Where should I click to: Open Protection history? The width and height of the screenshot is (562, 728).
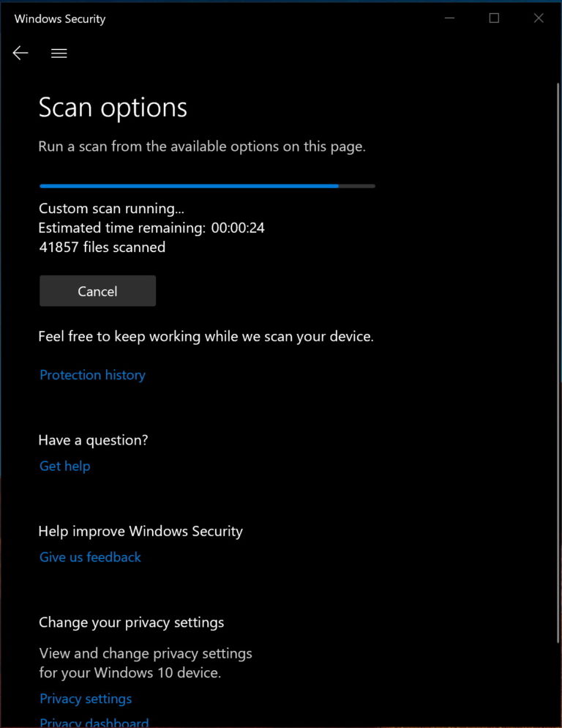[x=92, y=374]
